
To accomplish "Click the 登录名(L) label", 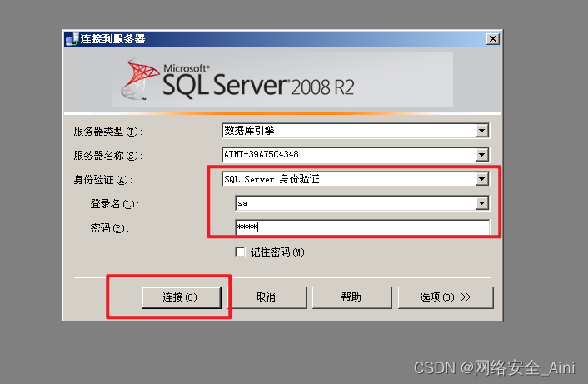I will [x=115, y=204].
